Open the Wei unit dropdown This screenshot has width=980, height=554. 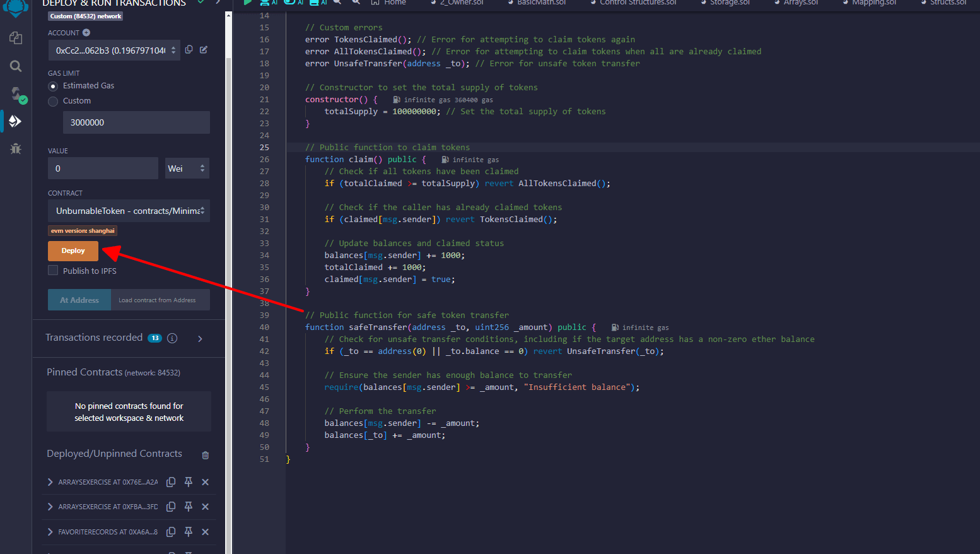[187, 168]
